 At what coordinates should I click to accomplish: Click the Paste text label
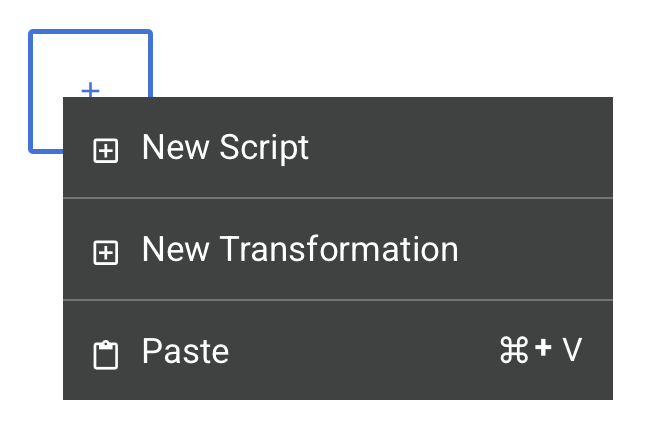185,351
